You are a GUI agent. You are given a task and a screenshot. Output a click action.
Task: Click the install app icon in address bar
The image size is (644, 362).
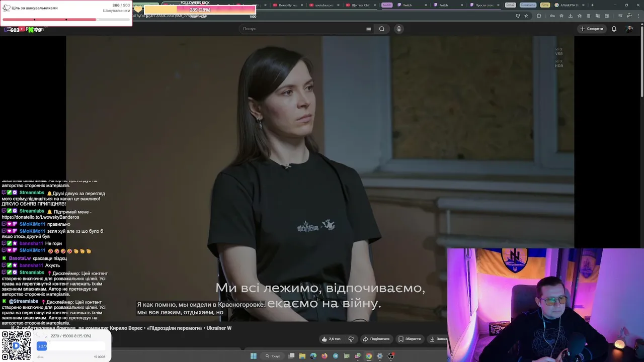[518, 16]
